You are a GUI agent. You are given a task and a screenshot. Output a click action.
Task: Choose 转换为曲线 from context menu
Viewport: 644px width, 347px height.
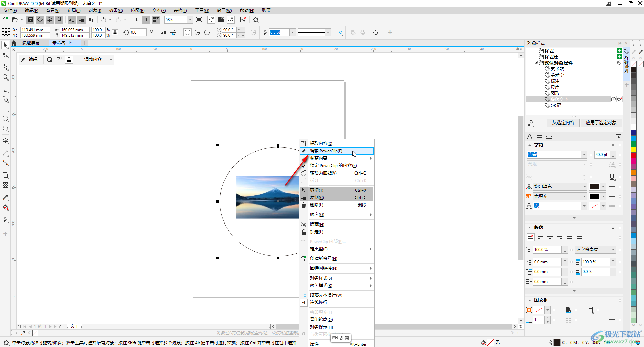336,173
